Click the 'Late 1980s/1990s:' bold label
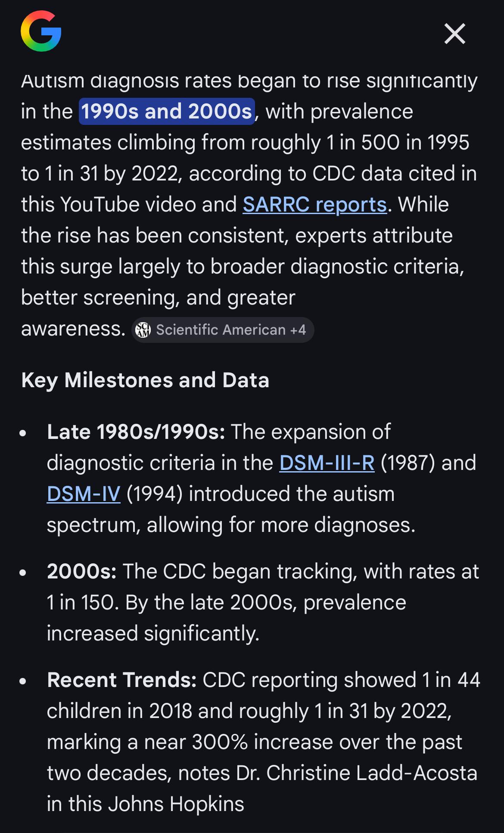 point(136,432)
